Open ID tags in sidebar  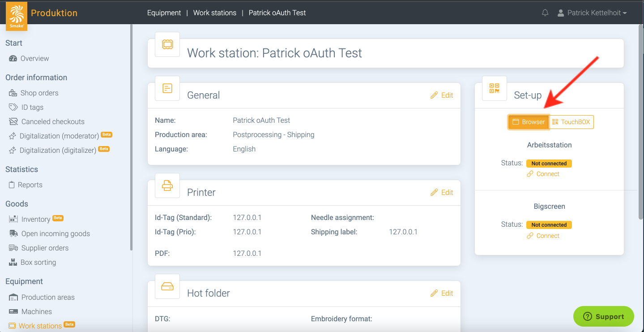(32, 108)
